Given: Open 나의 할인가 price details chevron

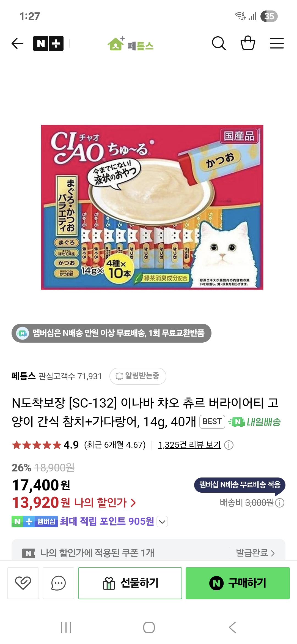Looking at the screenshot, I should tap(133, 503).
